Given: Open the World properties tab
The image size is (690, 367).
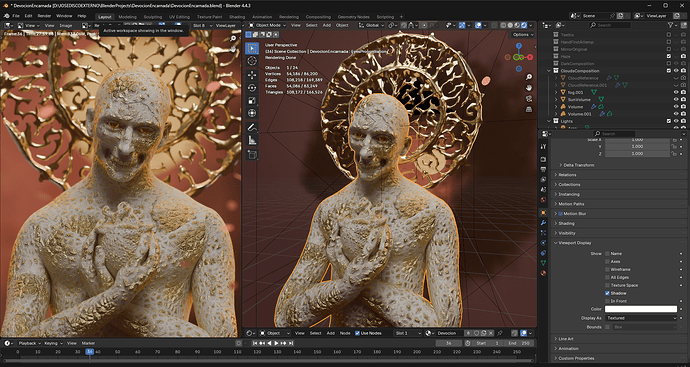Looking at the screenshot, I should 543,200.
